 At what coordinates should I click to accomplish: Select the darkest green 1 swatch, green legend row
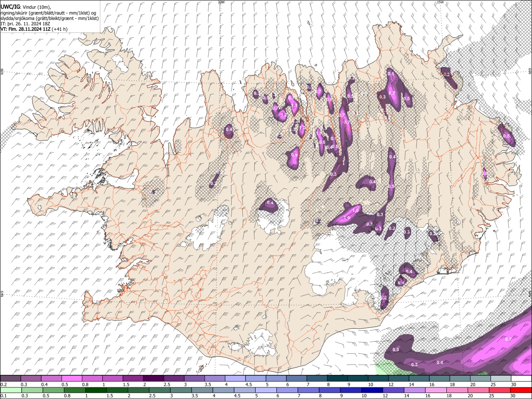pyautogui.click(x=96, y=390)
